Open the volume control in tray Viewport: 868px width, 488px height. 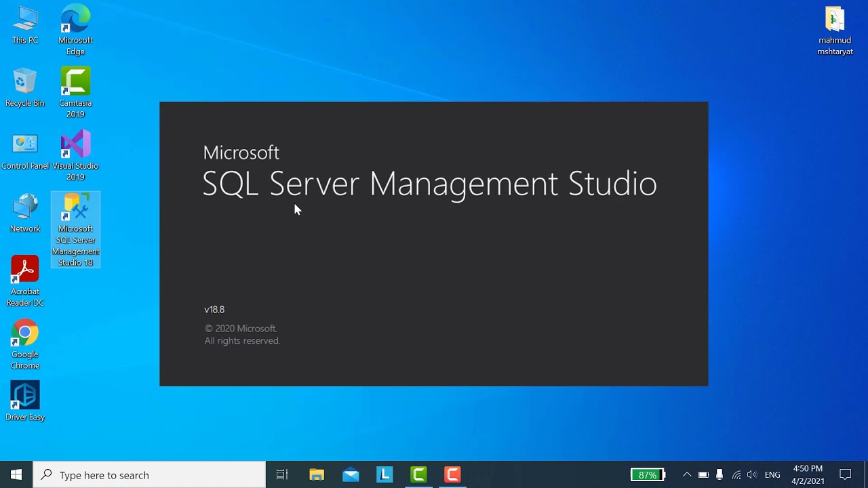click(x=751, y=474)
